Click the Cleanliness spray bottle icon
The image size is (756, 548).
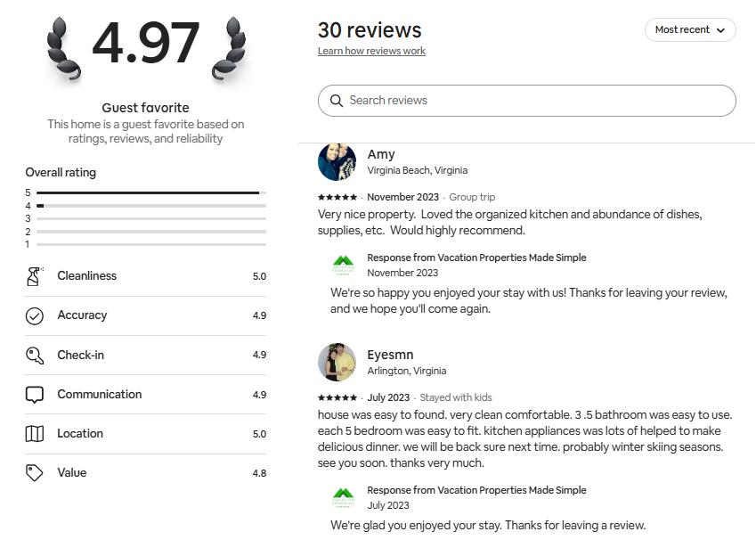tap(35, 276)
